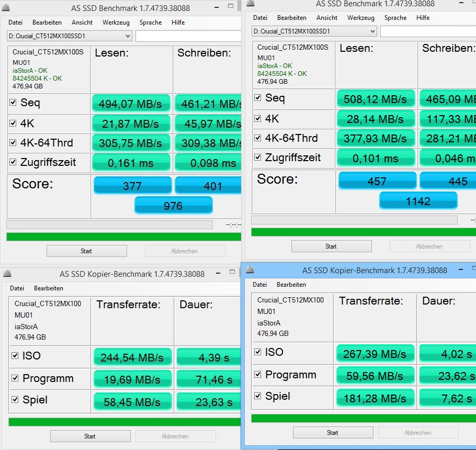Click the app icon in the right Kopier-Benchmark title bar
476x450 pixels.
pos(250,269)
